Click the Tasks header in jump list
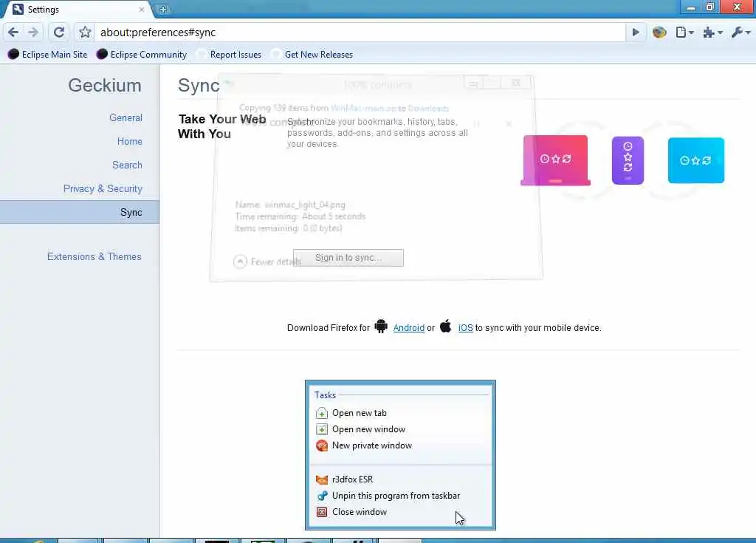 (x=325, y=395)
